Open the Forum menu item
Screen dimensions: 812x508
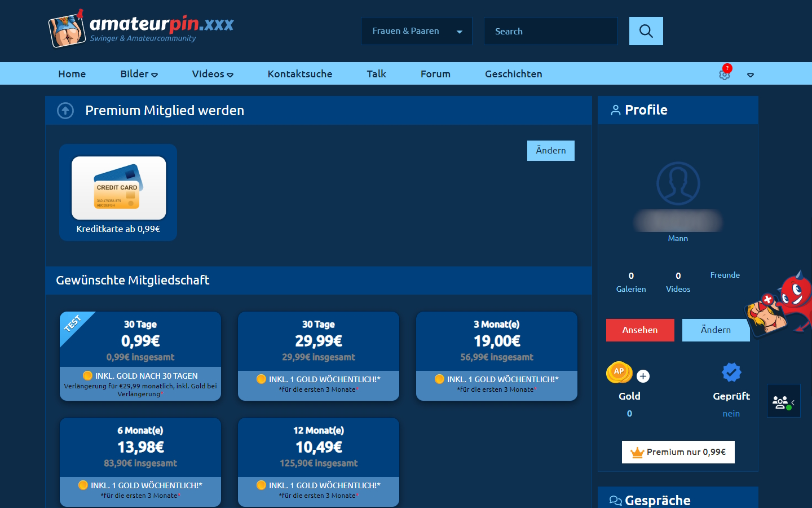(435, 74)
